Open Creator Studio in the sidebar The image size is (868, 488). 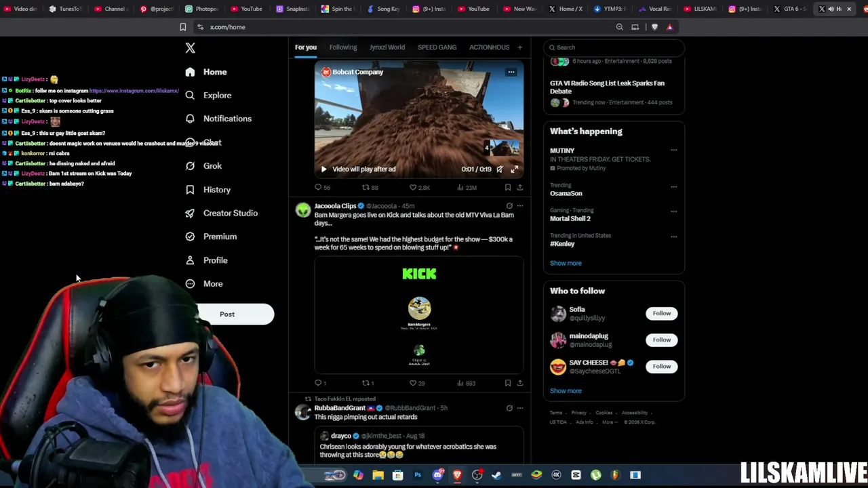click(x=221, y=213)
